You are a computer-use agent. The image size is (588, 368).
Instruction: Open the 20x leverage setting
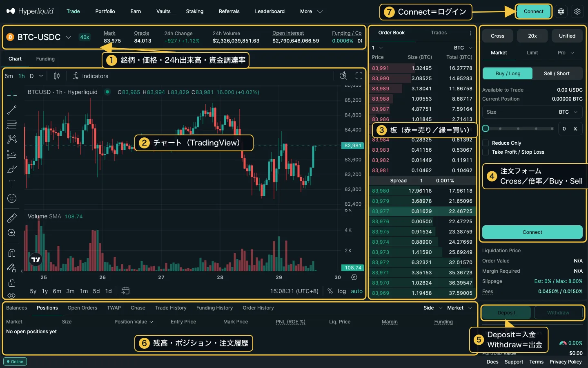532,36
